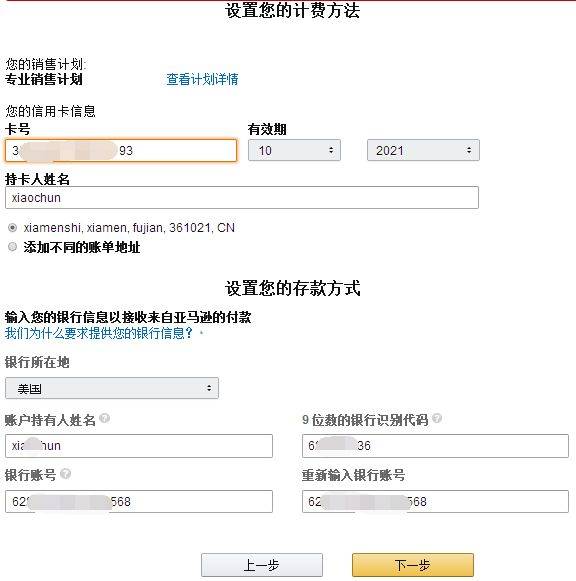576x581 pixels.
Task: Click the yellow 下一步 button
Action: tap(413, 565)
